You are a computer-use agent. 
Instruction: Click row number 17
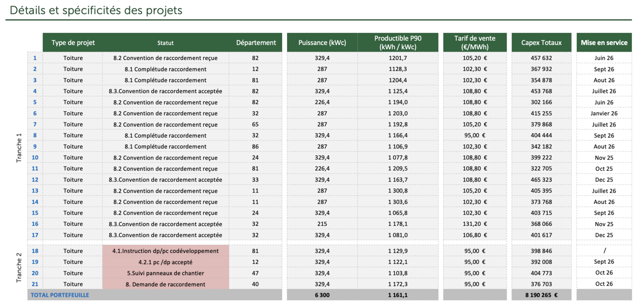pyautogui.click(x=35, y=235)
